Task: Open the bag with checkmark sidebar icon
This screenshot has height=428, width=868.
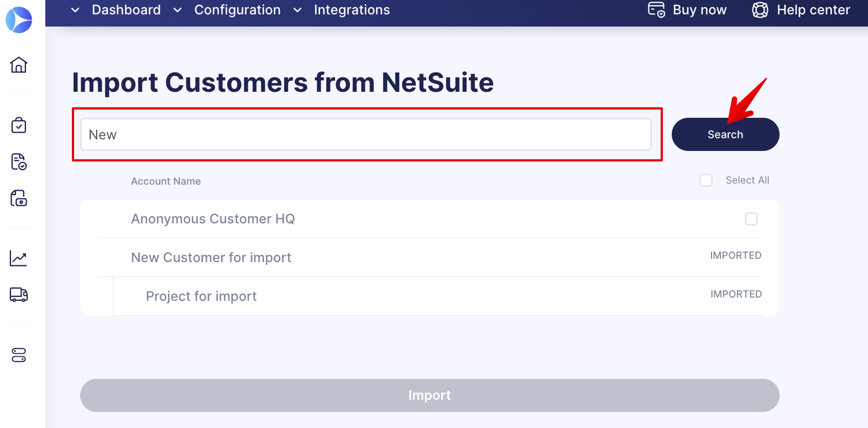Action: point(19,125)
